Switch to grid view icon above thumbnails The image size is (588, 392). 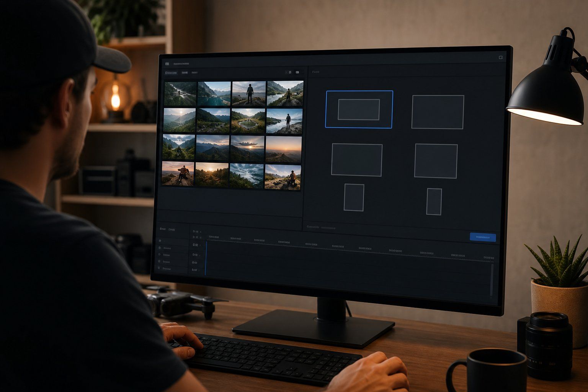pos(290,72)
